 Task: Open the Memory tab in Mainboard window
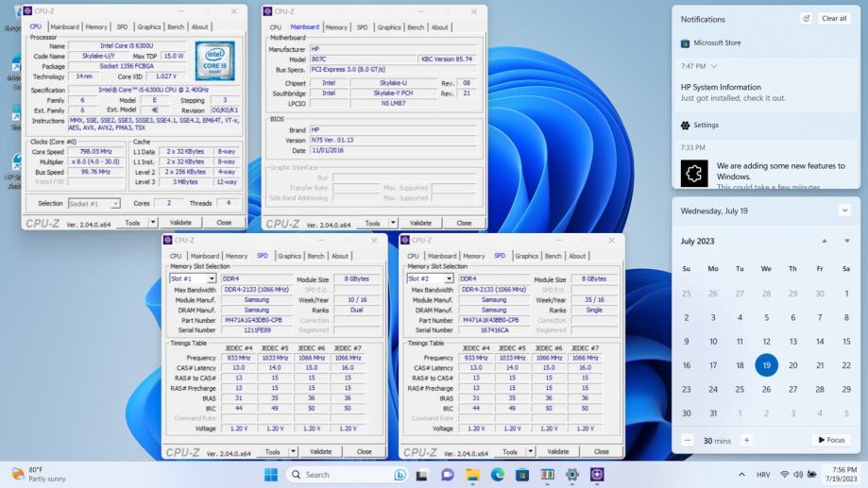click(x=336, y=27)
